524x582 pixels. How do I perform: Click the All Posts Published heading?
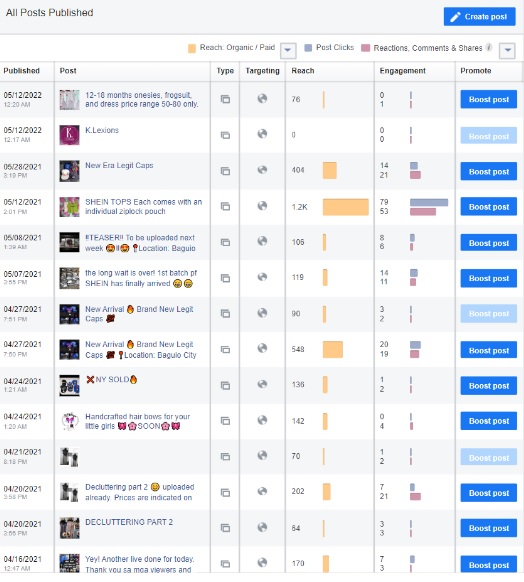click(x=49, y=12)
